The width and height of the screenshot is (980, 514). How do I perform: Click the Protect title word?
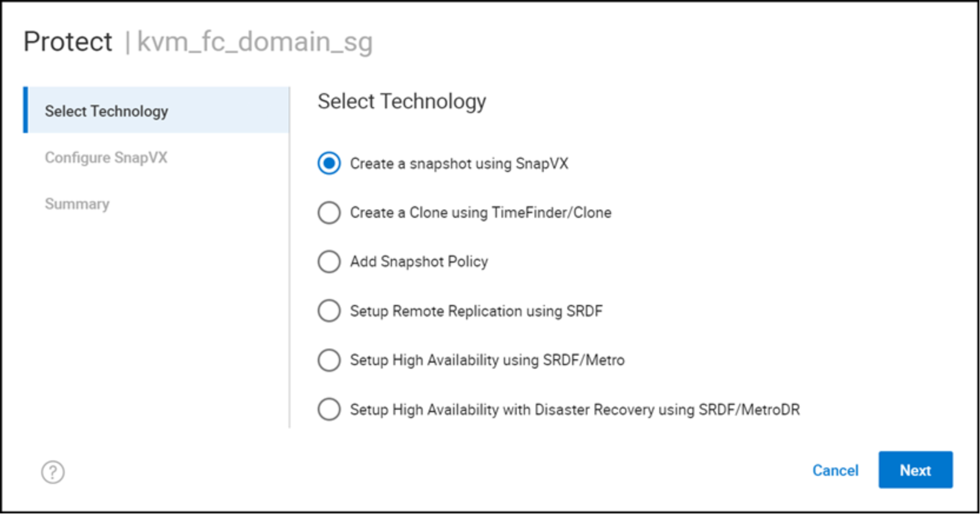click(x=68, y=42)
